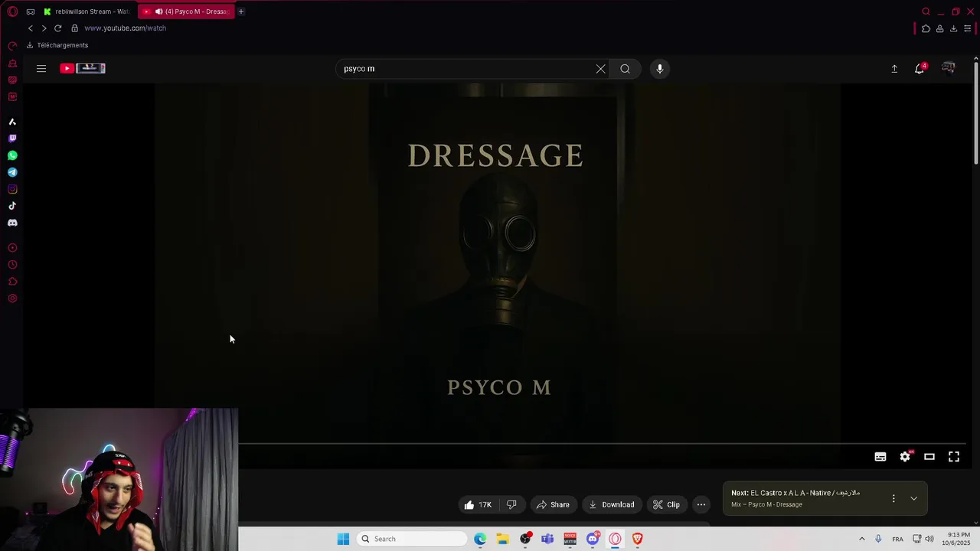Open Discord in the browser sidebar
Image resolution: width=980 pixels, height=551 pixels.
pyautogui.click(x=12, y=223)
